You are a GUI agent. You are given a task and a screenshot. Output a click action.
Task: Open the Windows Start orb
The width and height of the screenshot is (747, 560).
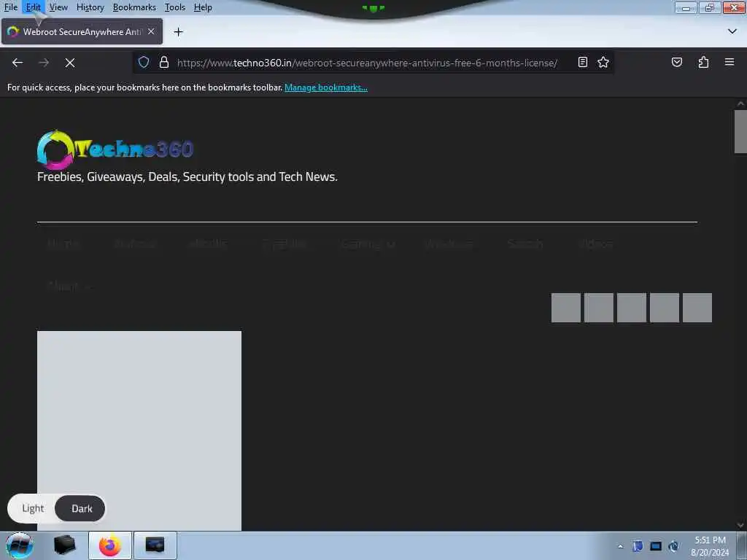click(19, 545)
